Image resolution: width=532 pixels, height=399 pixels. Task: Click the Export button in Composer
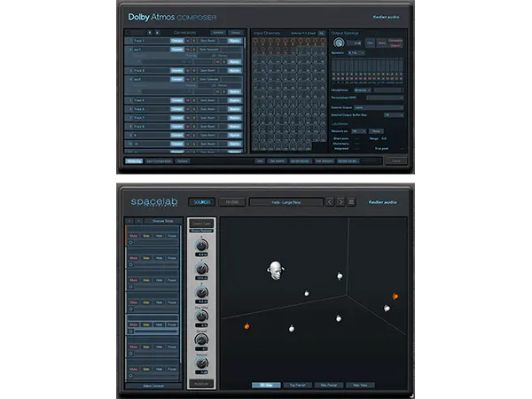click(x=396, y=160)
